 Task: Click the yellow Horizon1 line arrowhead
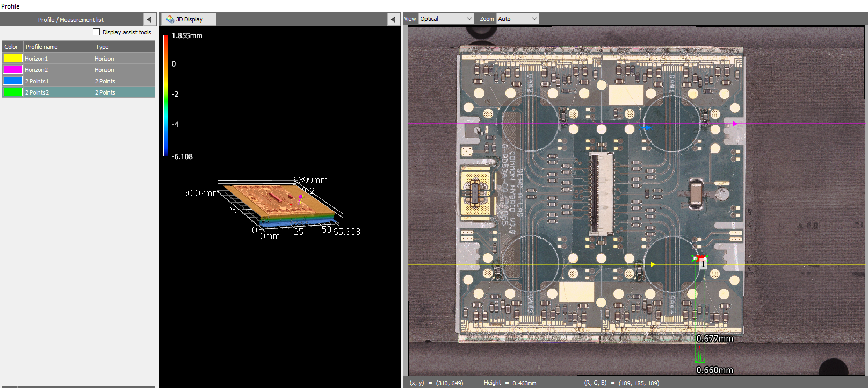tap(653, 264)
